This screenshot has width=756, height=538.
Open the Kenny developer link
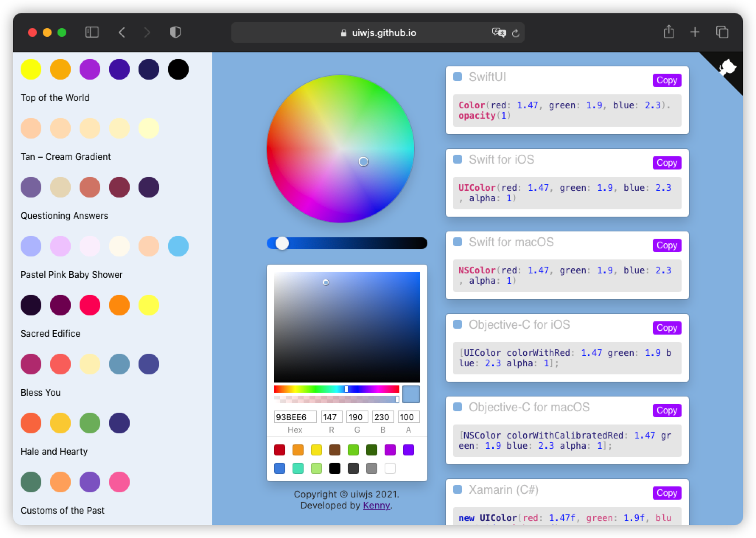376,506
